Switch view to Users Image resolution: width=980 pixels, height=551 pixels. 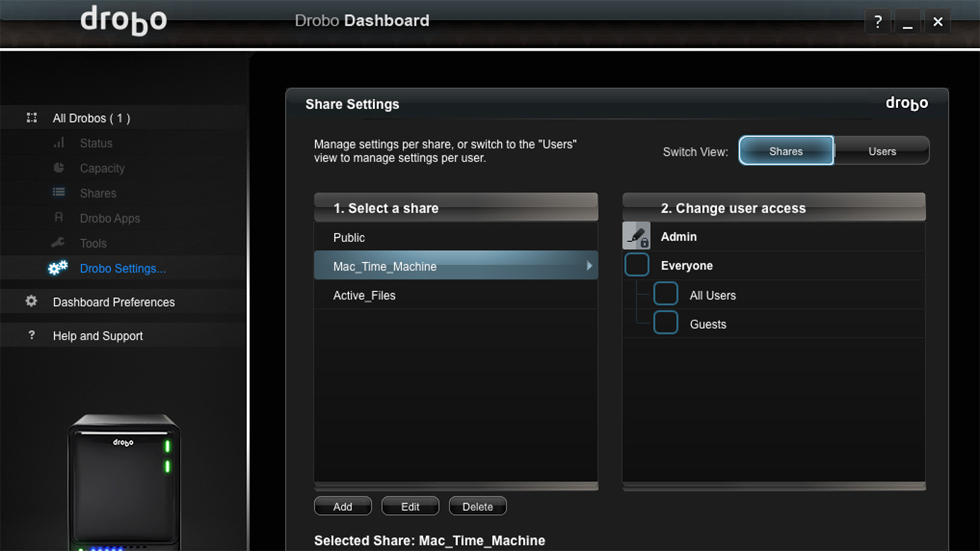[x=882, y=151]
